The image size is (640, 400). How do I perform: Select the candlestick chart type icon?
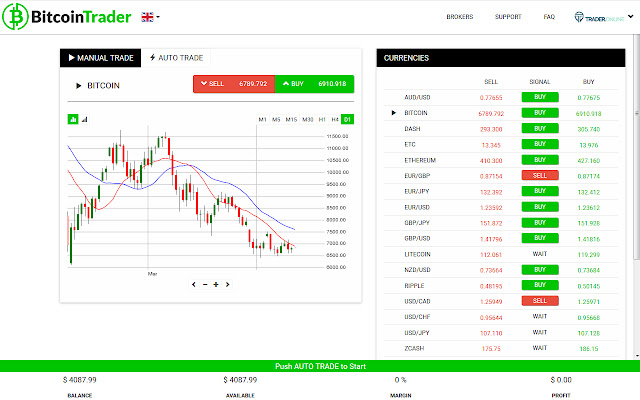pos(73,119)
